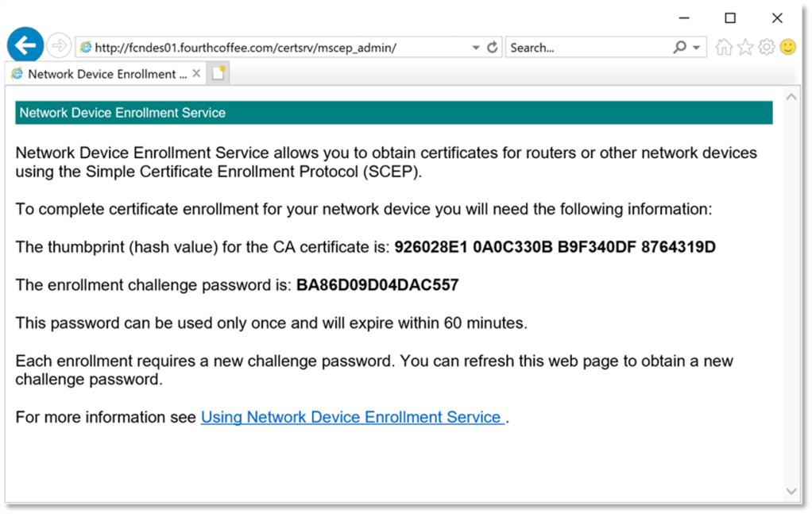Image resolution: width=812 pixels, height=514 pixels.
Task: Expand the address bar dropdown arrow
Action: [x=476, y=48]
